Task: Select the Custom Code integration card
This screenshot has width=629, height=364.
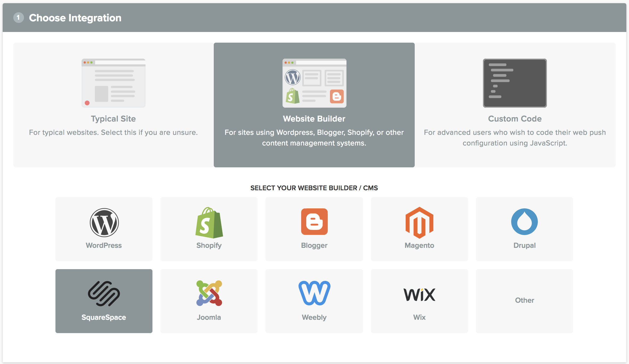Action: pos(515,105)
